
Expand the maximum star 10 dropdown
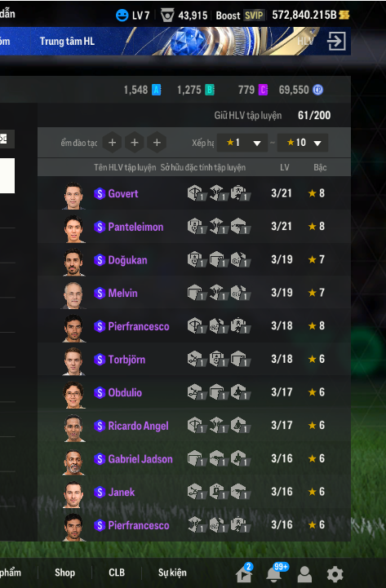click(302, 143)
